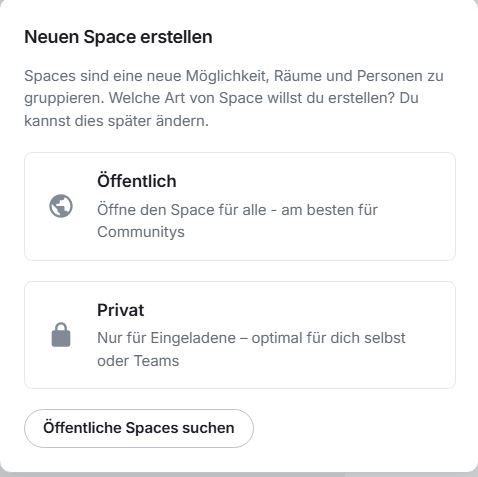The width and height of the screenshot is (478, 477).
Task: Search for public Spaces instead
Action: coord(139,428)
